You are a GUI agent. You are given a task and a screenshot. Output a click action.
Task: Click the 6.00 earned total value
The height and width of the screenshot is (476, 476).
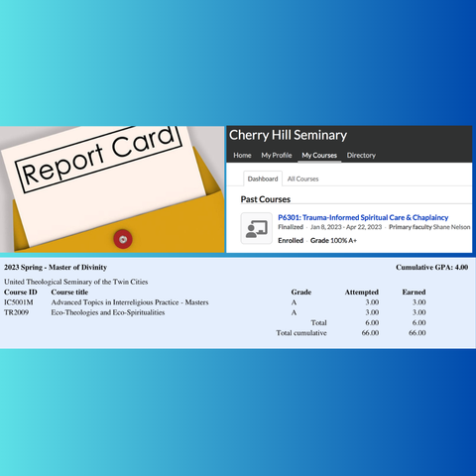(x=419, y=322)
